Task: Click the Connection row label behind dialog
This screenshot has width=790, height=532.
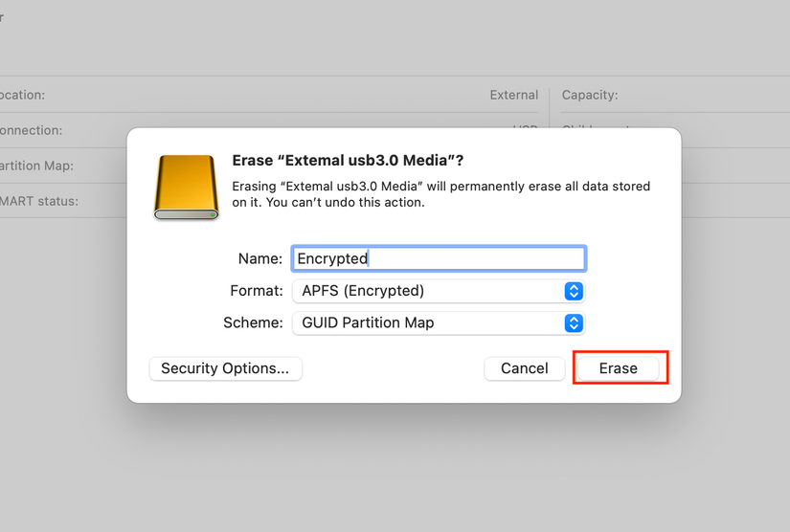Action: point(31,130)
